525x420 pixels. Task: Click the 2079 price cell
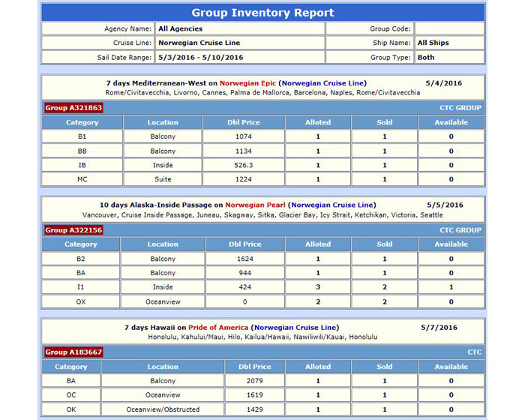[x=254, y=381]
